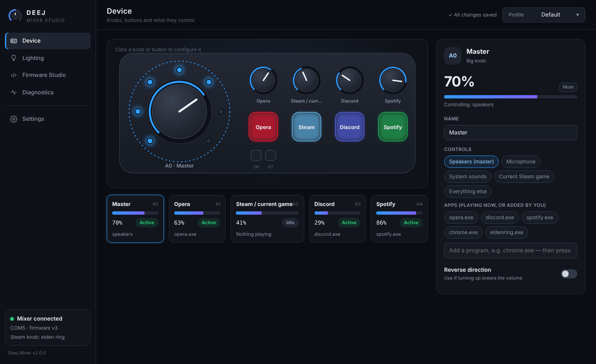Click the blue Steam device button
Viewport: 596px width, 364px height.
pos(306,127)
